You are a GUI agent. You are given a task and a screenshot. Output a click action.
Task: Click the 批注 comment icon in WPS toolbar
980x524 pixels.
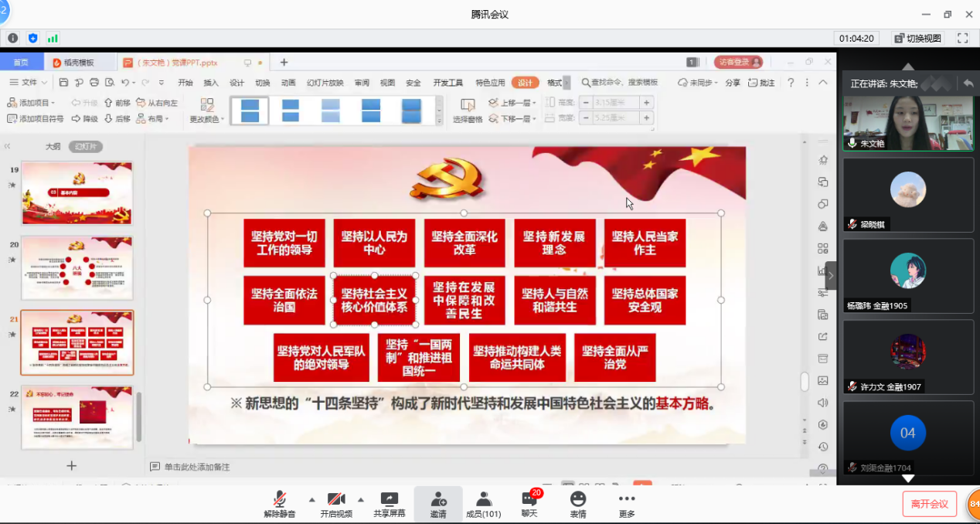[763, 83]
